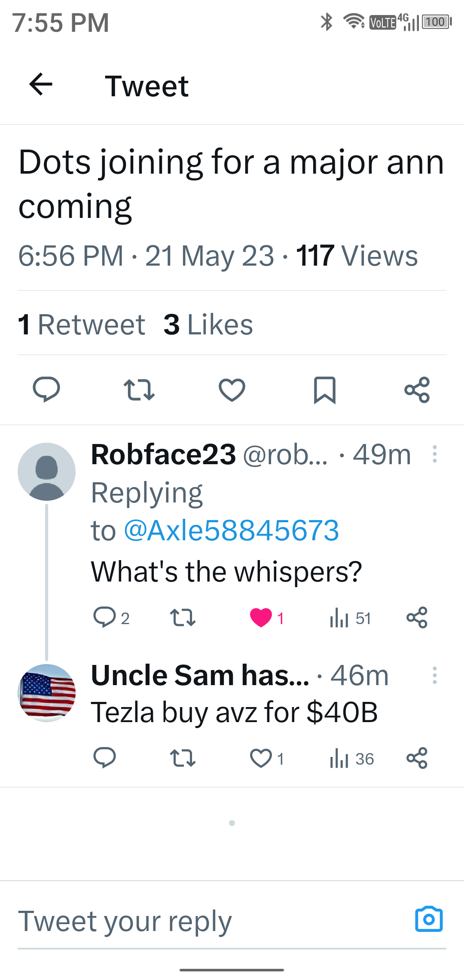Open the @Axle58845673 profile link
This screenshot has height=980, width=464.
[231, 530]
